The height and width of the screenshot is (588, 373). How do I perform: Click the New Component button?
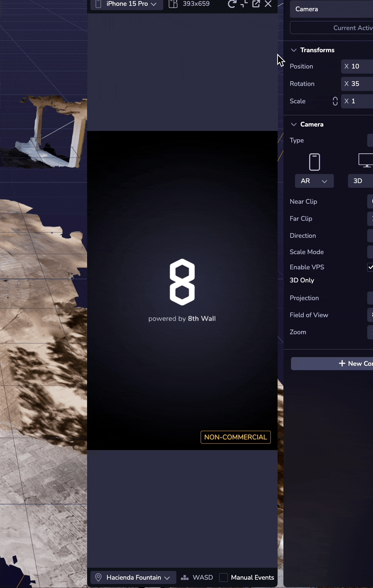pos(332,364)
